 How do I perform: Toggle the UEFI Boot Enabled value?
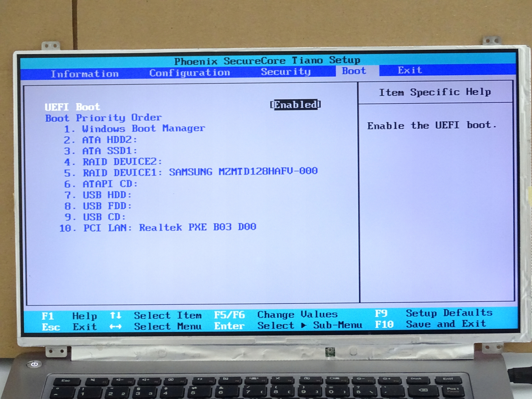tap(295, 105)
